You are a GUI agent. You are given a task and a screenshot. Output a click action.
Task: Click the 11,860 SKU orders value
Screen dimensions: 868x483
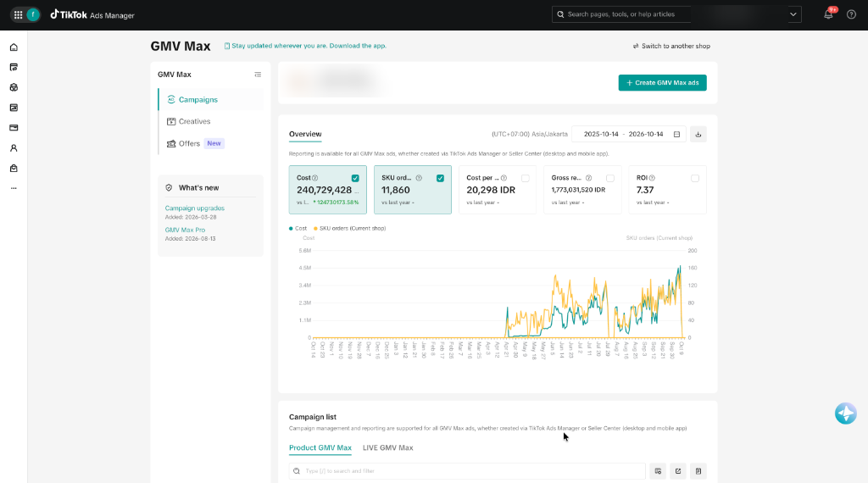395,190
